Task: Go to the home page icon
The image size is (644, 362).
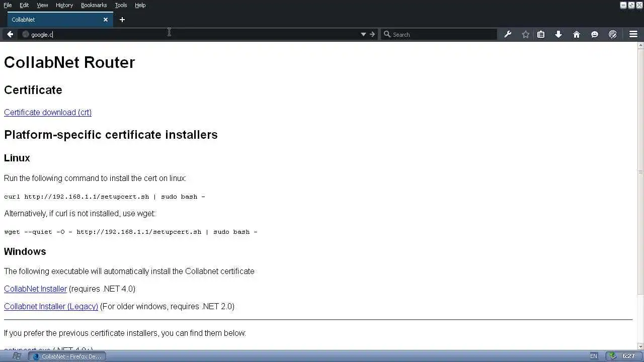Action: [x=577, y=34]
